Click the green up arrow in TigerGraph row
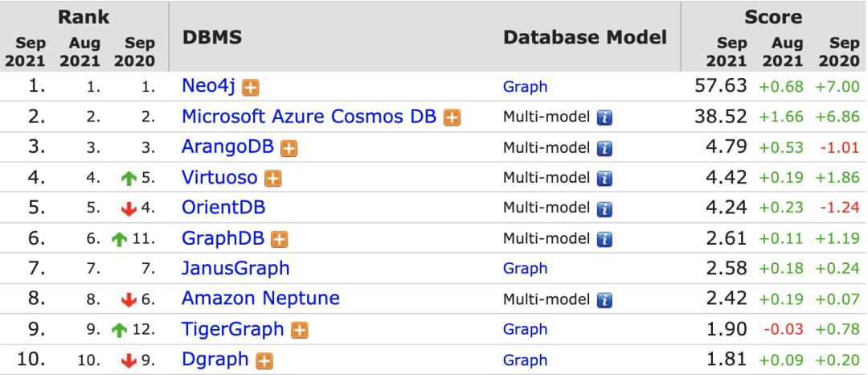 tap(120, 331)
